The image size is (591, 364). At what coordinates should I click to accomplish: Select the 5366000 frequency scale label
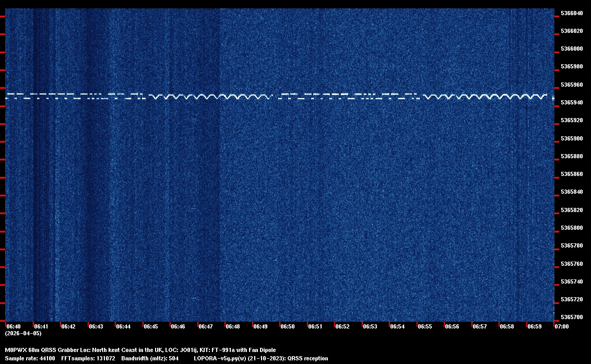572,49
